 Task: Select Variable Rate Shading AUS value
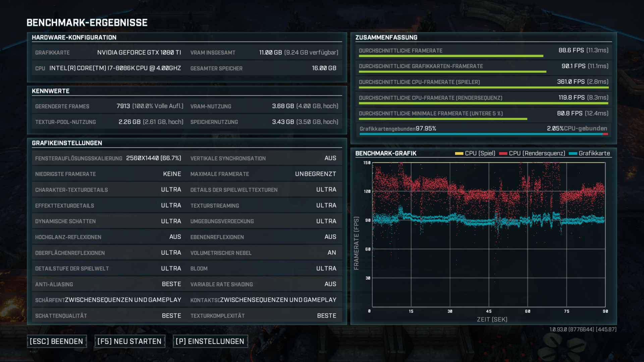point(330,284)
